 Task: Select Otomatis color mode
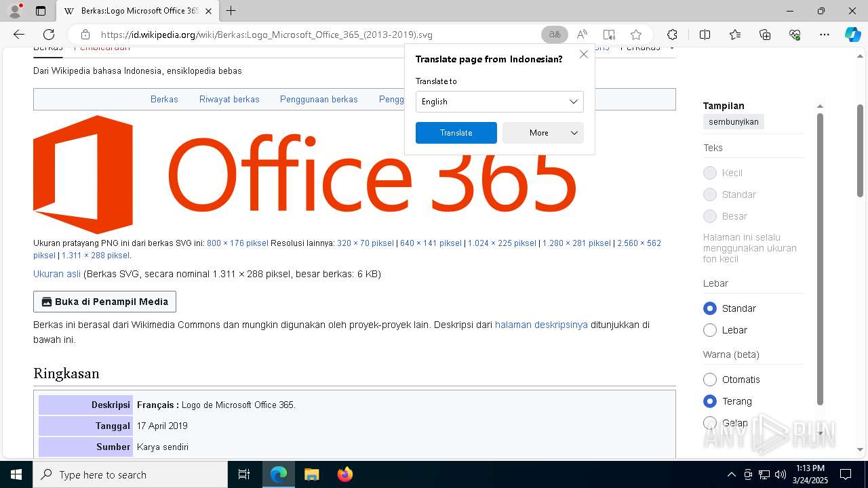pyautogui.click(x=710, y=380)
